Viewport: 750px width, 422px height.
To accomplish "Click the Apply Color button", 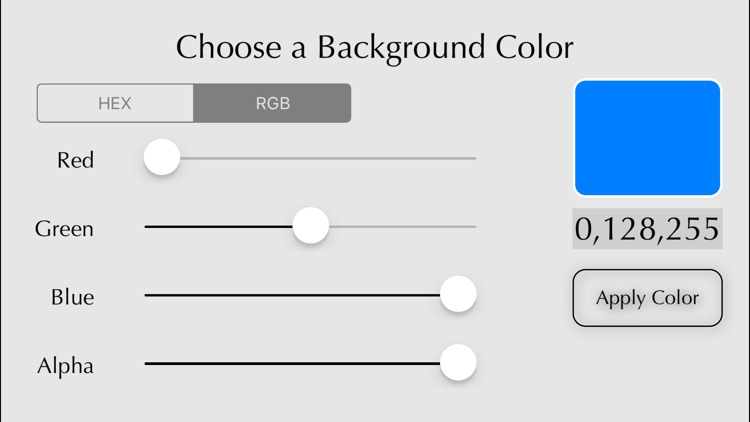I will [647, 298].
